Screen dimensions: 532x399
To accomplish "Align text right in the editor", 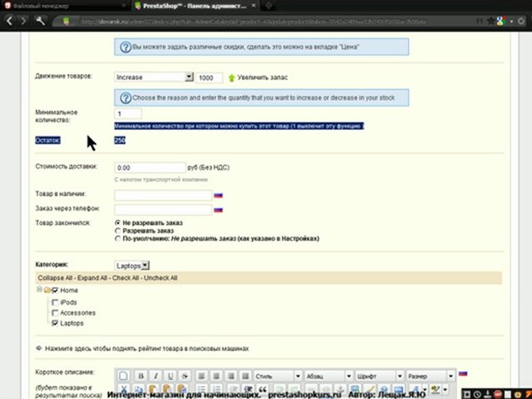I will click(x=231, y=376).
